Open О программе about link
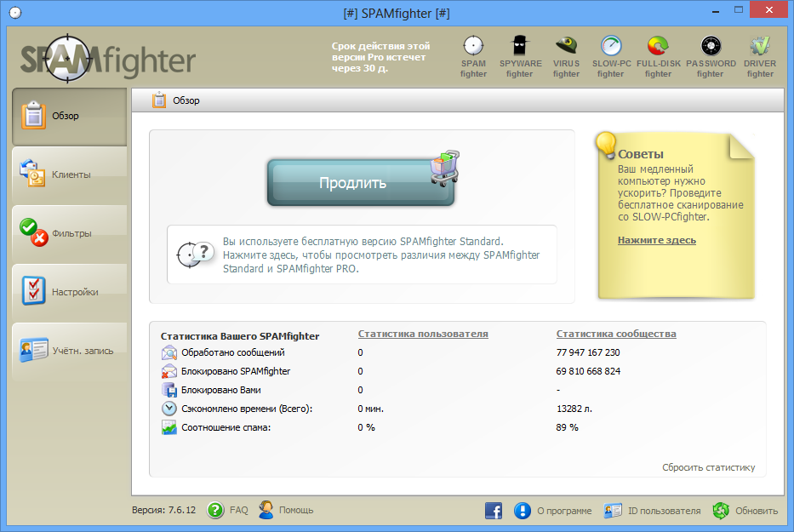This screenshot has width=794, height=532. [564, 511]
